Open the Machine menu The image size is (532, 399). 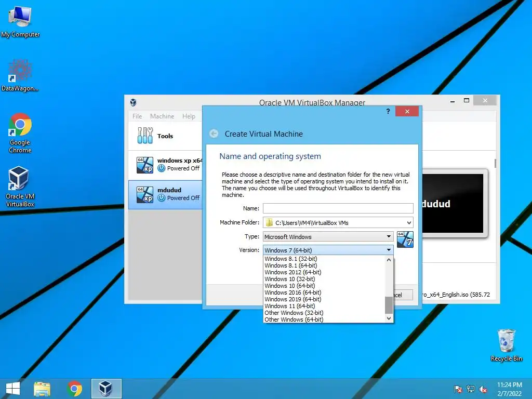[x=162, y=116]
